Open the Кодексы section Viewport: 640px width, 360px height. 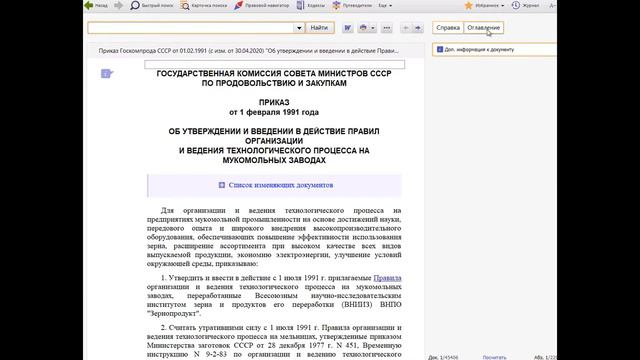tap(311, 6)
